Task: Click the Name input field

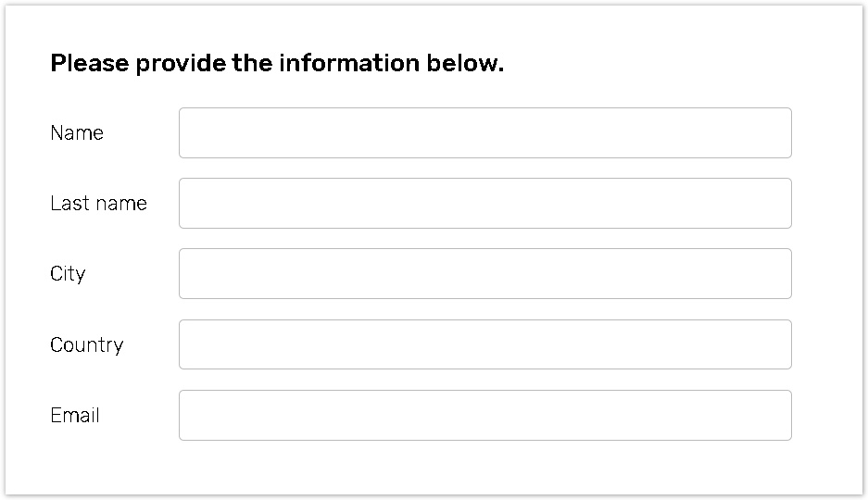Action: pos(484,133)
